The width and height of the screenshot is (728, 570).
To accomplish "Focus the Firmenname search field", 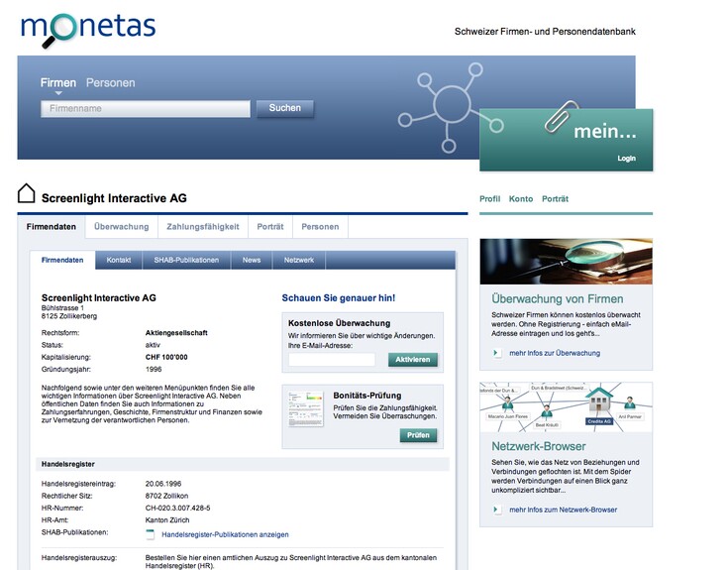I will (146, 109).
